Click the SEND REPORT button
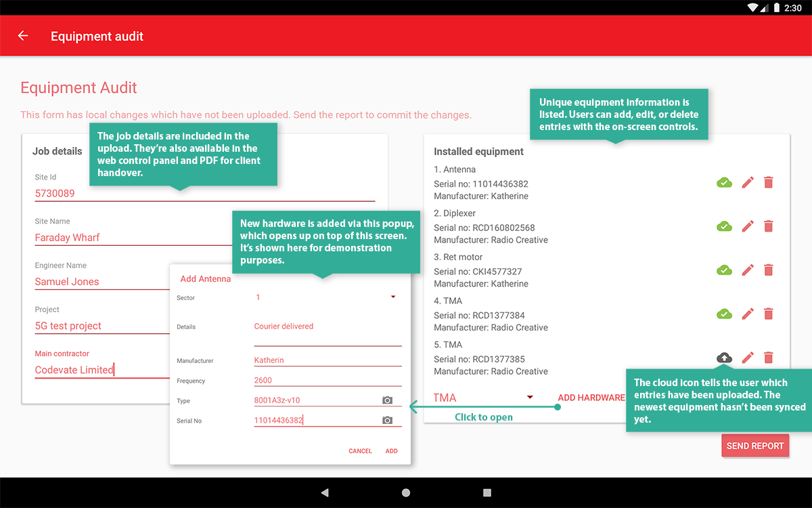The image size is (812, 508). (755, 446)
